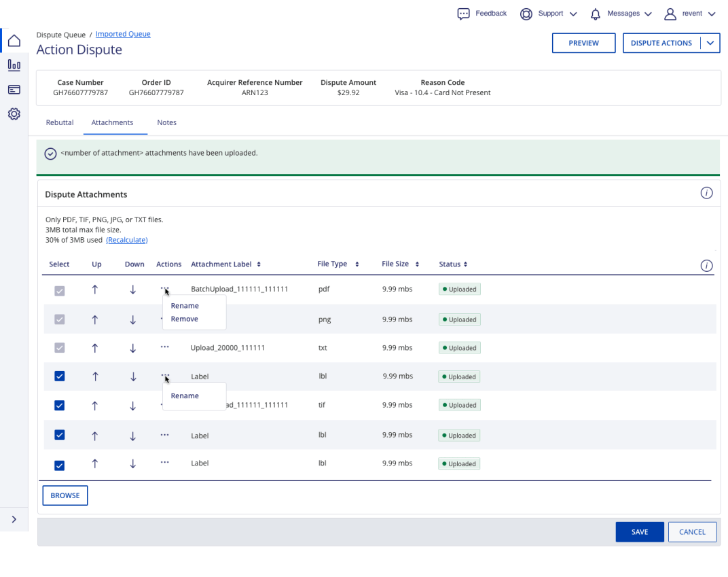
Task: Move the txt attachment row down
Action: pyautogui.click(x=133, y=348)
